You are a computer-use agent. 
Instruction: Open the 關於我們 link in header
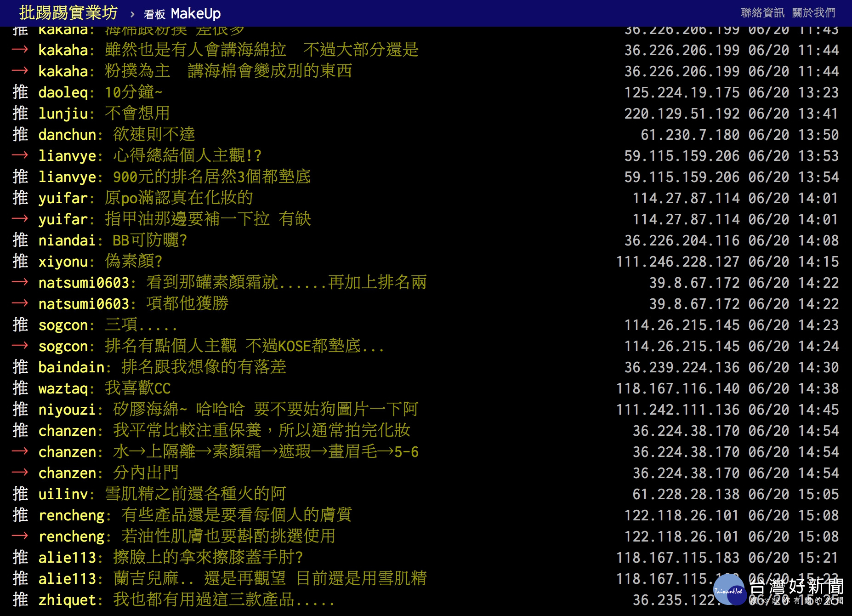click(814, 13)
